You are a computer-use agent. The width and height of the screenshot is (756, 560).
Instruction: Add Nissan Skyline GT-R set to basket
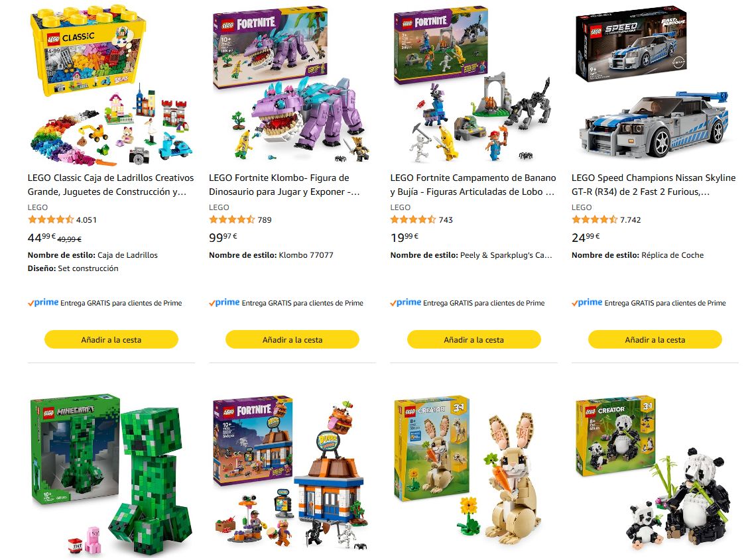click(x=655, y=339)
